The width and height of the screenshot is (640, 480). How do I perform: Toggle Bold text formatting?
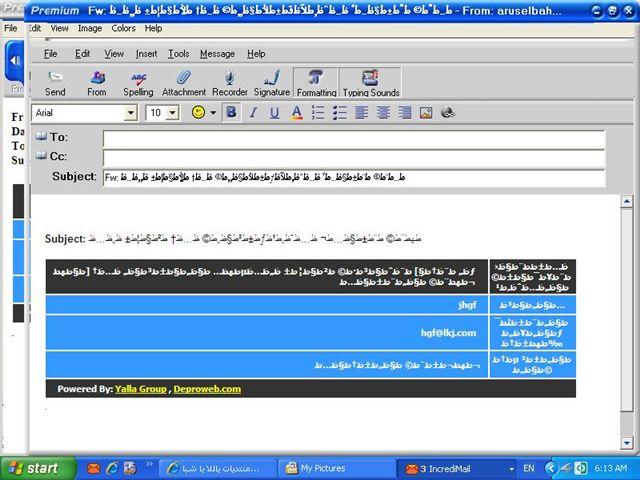pyautogui.click(x=232, y=113)
